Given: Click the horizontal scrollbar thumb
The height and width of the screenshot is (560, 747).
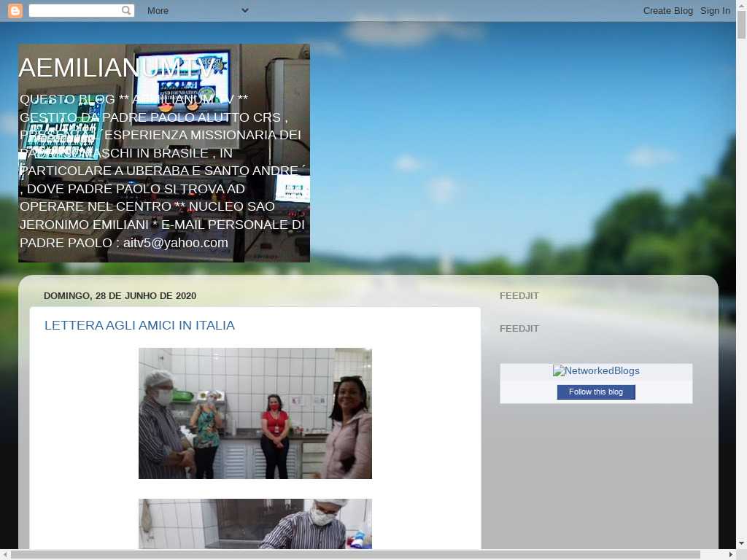Looking at the screenshot, I should (x=356, y=555).
